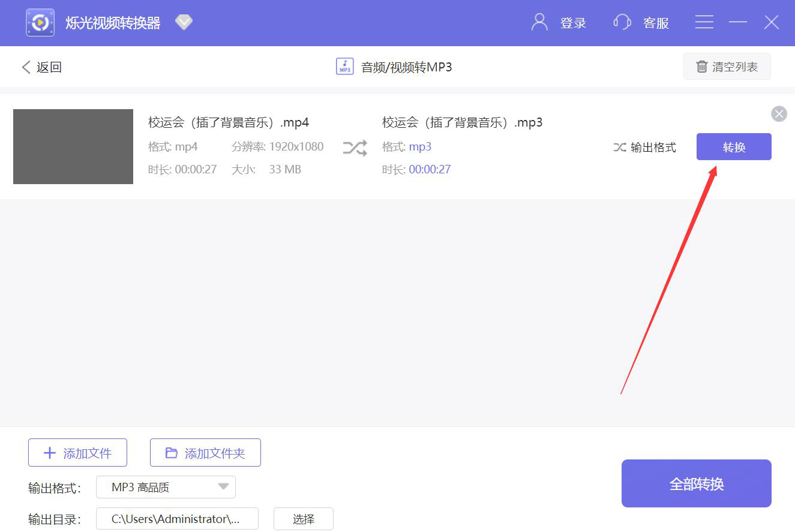Click 分辨率: 1920x1080 text
This screenshot has width=795, height=532.
tap(277, 146)
